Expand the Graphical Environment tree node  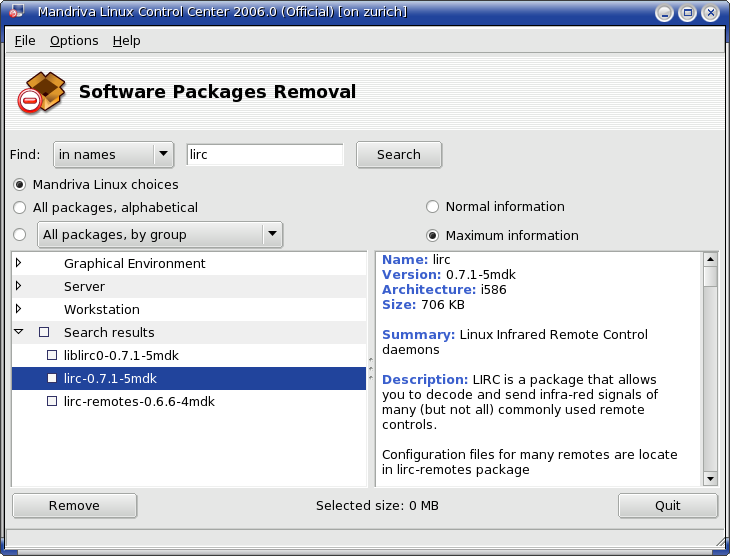click(x=19, y=263)
